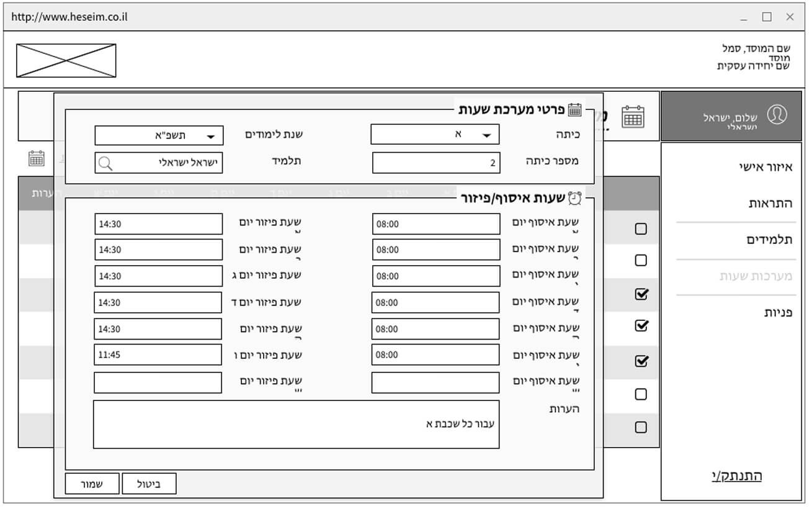Click the הערות notes text area
Image resolution: width=812 pixels, height=514 pixels.
click(x=296, y=425)
